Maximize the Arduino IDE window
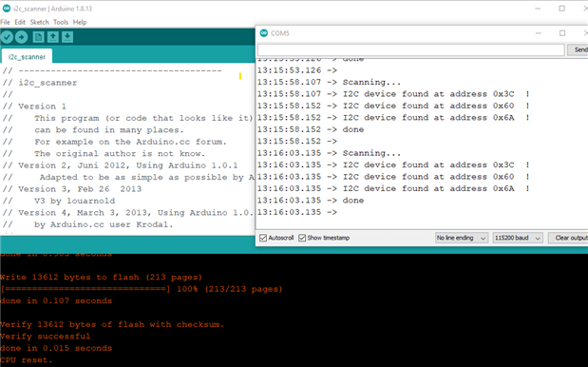Screen dimensions: 588x367 [x=561, y=9]
